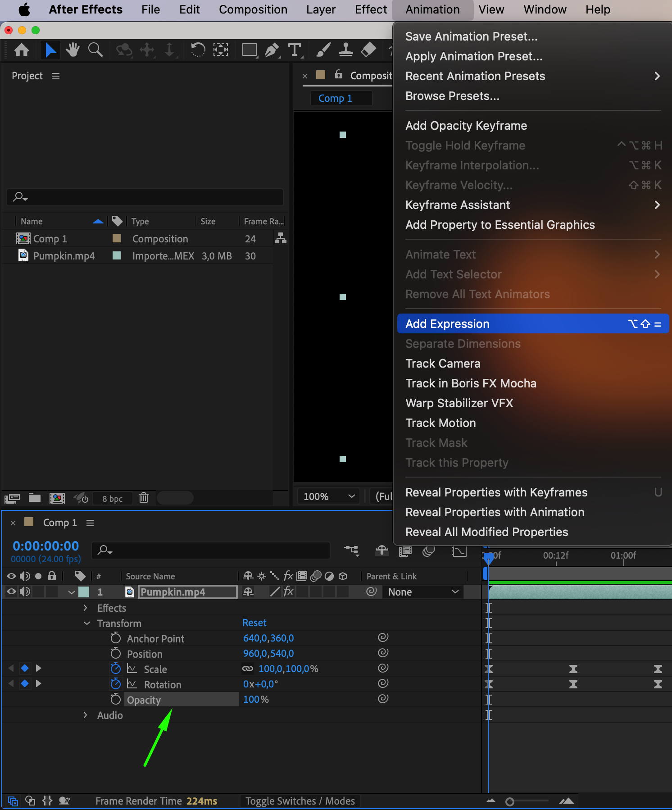672x810 pixels.
Task: Select the Type tool
Action: 295,50
